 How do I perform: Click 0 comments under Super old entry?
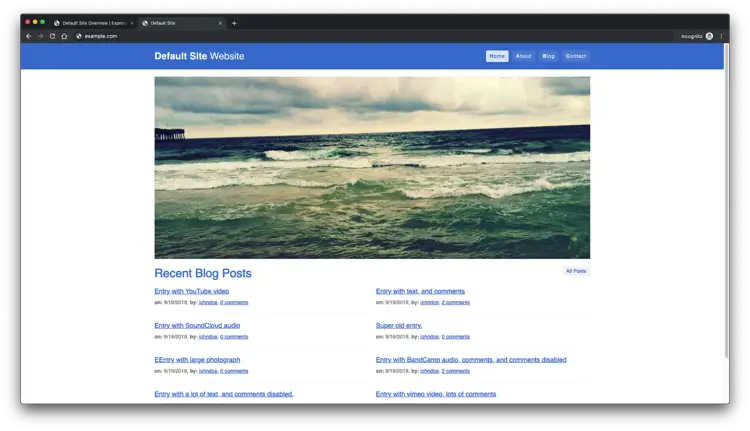pos(455,337)
